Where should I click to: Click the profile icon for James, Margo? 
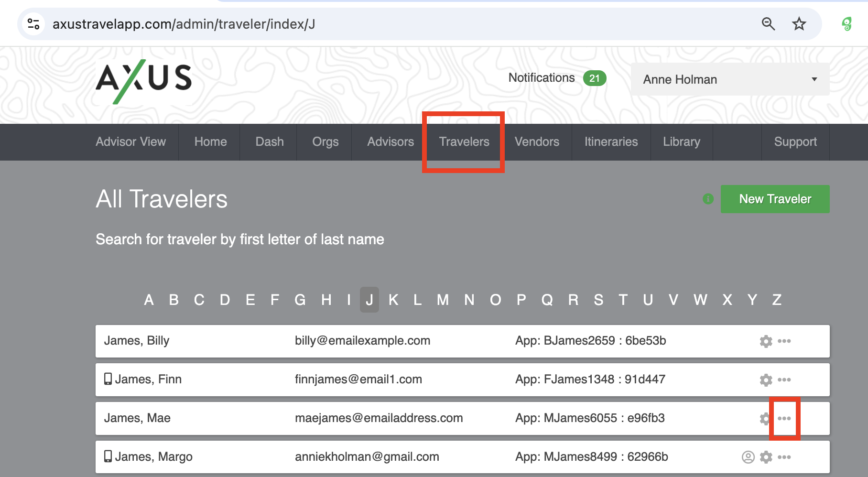click(x=748, y=457)
